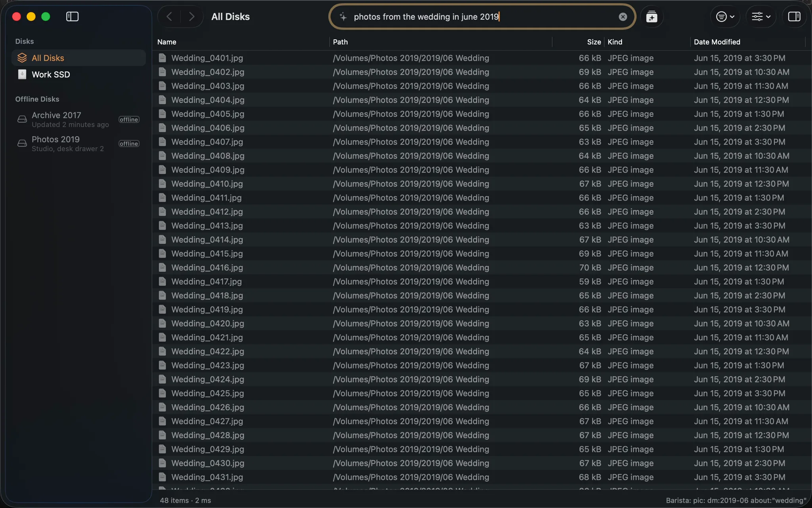Click file icon of Wedding_0403.jpg
The height and width of the screenshot is (508, 812).
(x=162, y=86)
